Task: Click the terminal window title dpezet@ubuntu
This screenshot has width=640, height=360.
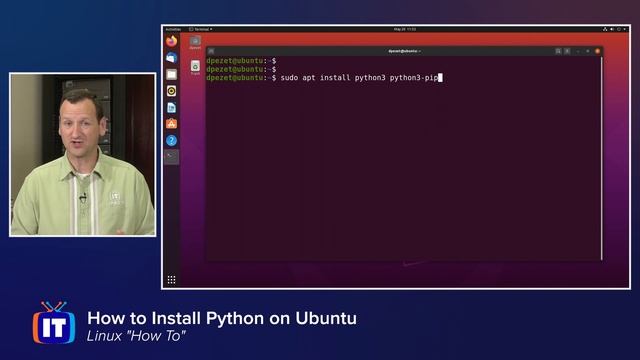Action: click(x=404, y=51)
